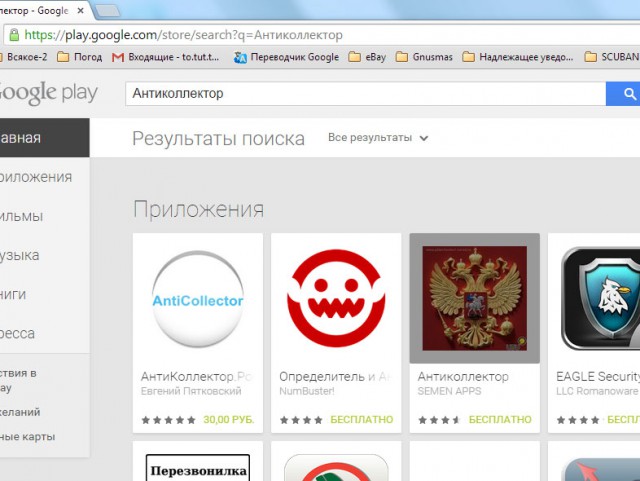640x481 pixels.
Task: Open the EAGLE Security app title
Action: pos(598,376)
